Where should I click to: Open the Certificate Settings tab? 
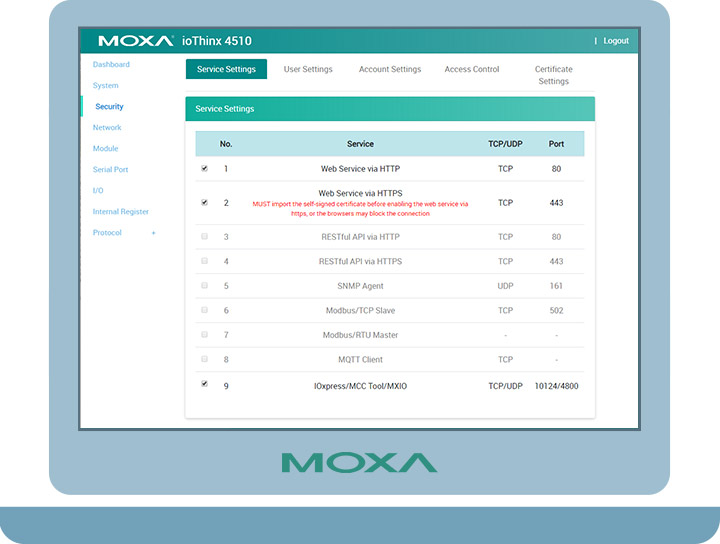(x=553, y=75)
